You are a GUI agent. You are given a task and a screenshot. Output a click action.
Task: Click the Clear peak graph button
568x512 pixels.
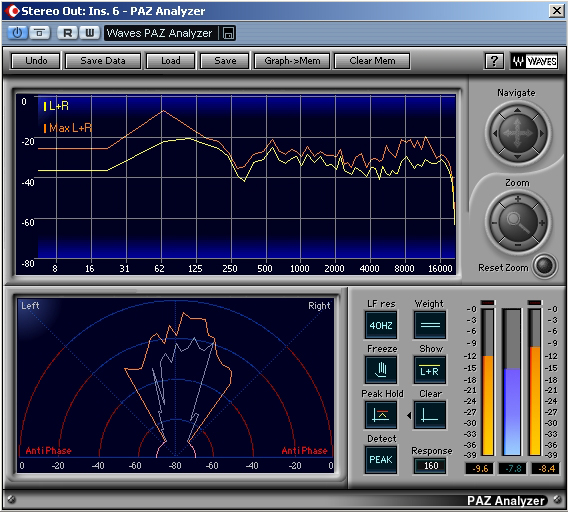[x=430, y=415]
